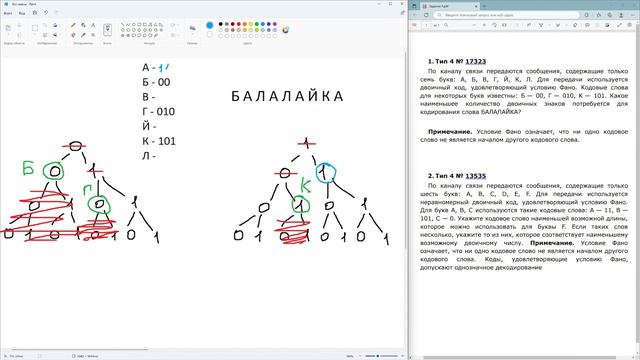Pick the yellow color swatch
This screenshot has height=360, width=640.
tap(251, 24)
